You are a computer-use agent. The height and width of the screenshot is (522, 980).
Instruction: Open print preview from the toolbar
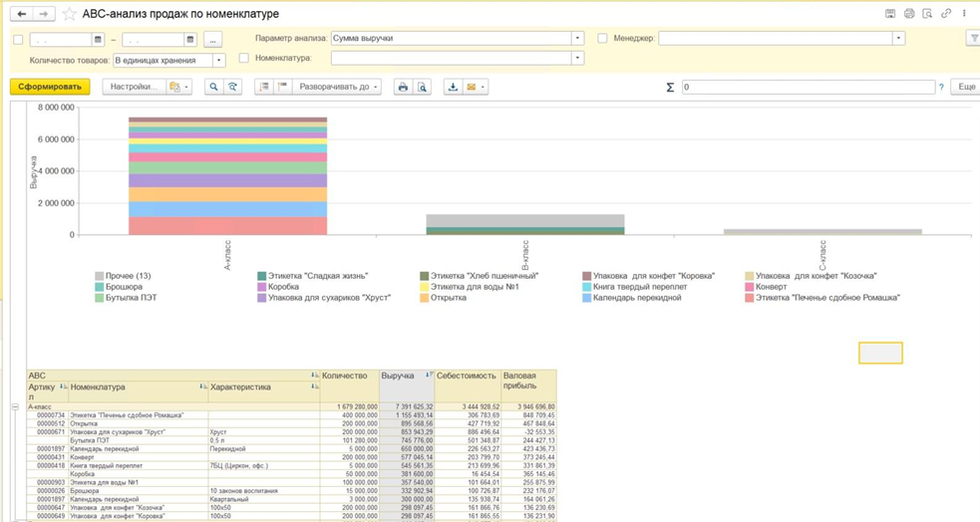click(x=422, y=88)
